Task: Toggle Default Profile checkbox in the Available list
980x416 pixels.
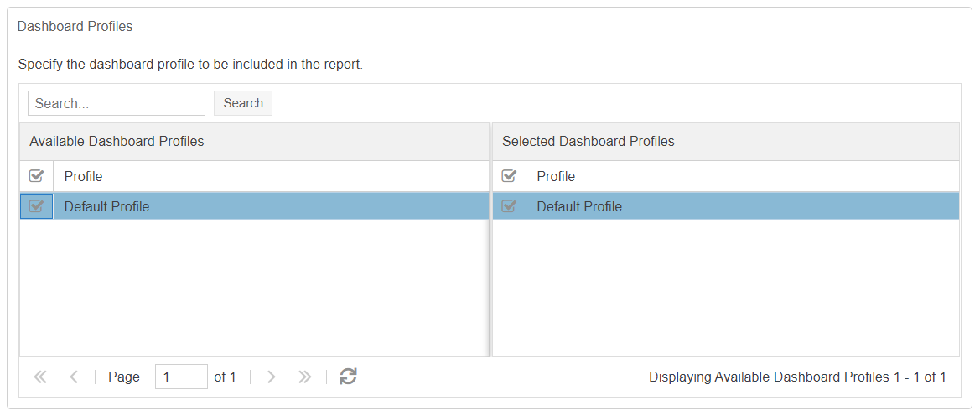Action: 36,206
